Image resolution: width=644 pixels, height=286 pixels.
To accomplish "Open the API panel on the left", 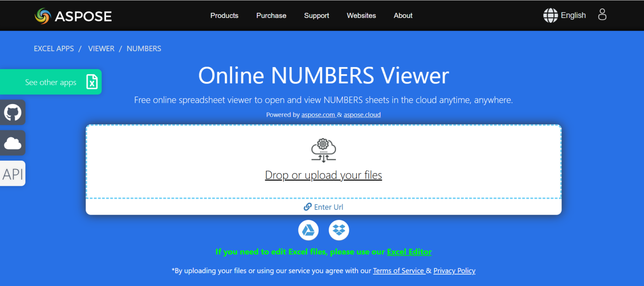I will (x=12, y=173).
